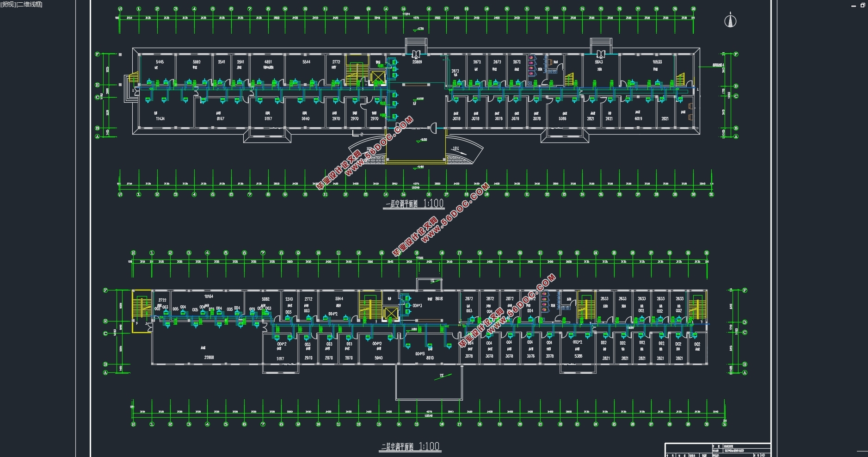Select the first-floor northeast entrance door
Screen dimensions: 868x457
601,53
